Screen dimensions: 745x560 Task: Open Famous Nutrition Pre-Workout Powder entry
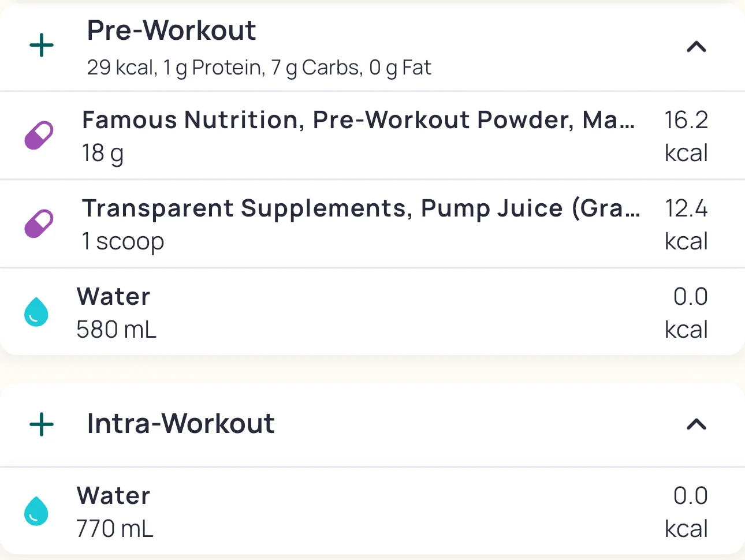[358, 120]
